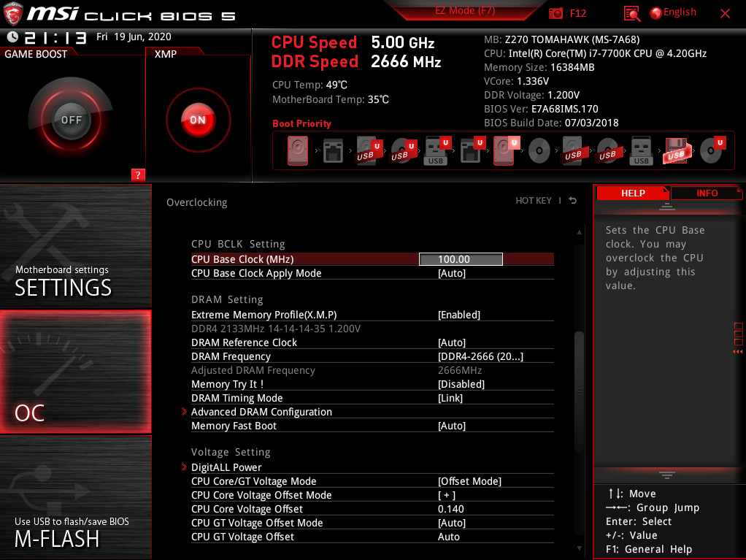Open Memory Fast Boot [Auto] option
This screenshot has height=560, width=746.
[x=372, y=426]
